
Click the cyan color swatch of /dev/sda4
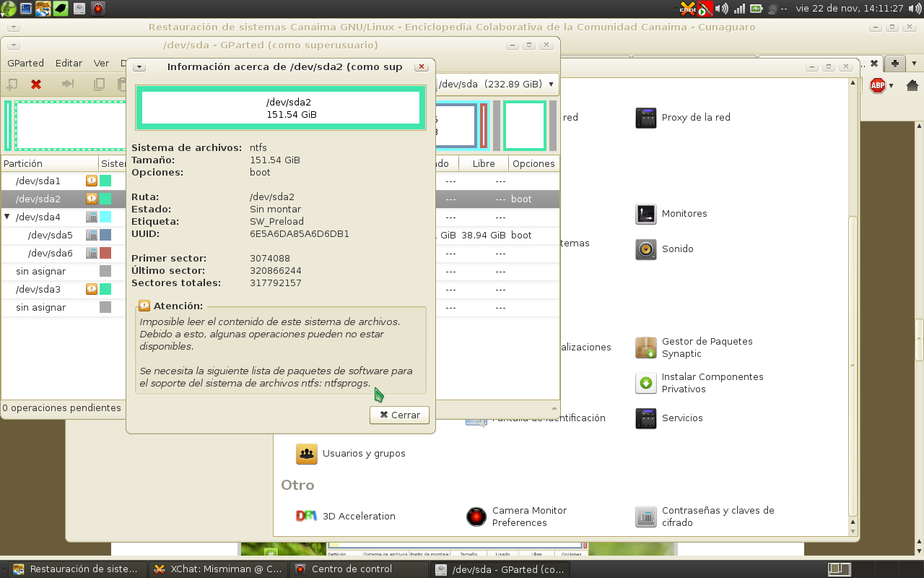[x=105, y=217]
